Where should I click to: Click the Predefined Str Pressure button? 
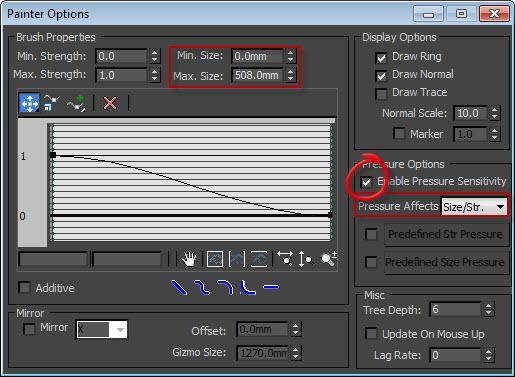[446, 234]
